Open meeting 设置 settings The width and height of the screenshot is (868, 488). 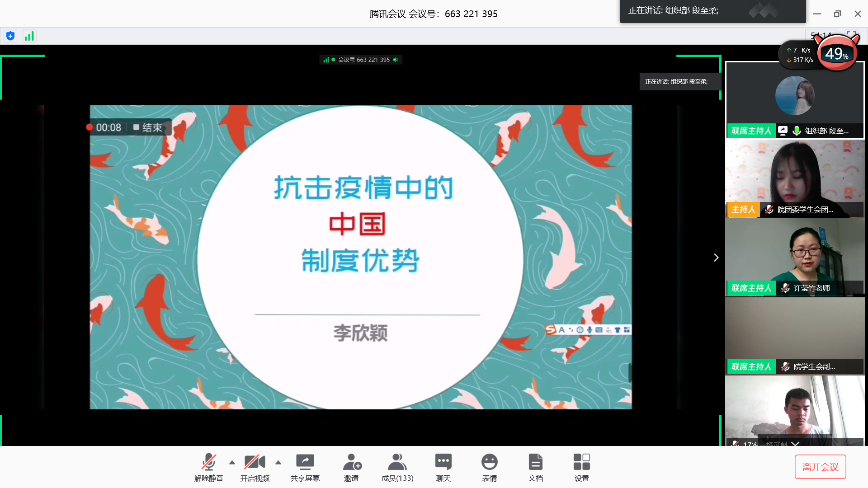click(x=582, y=467)
